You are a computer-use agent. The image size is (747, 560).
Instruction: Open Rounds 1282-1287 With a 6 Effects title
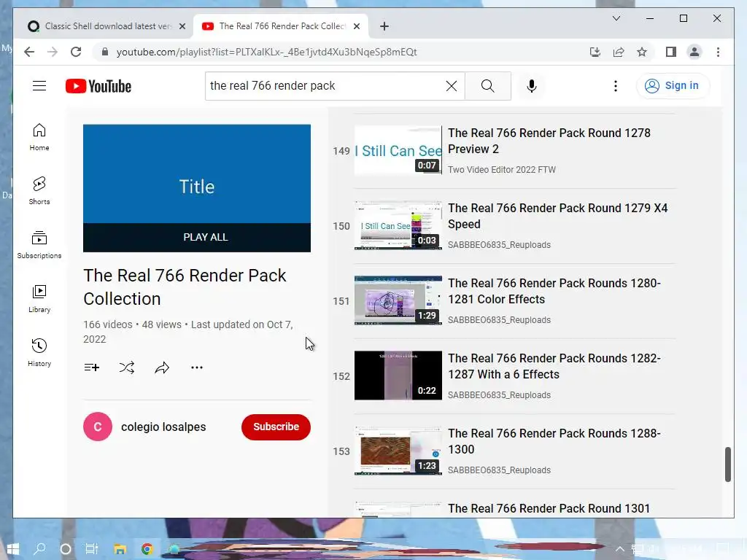coord(554,366)
